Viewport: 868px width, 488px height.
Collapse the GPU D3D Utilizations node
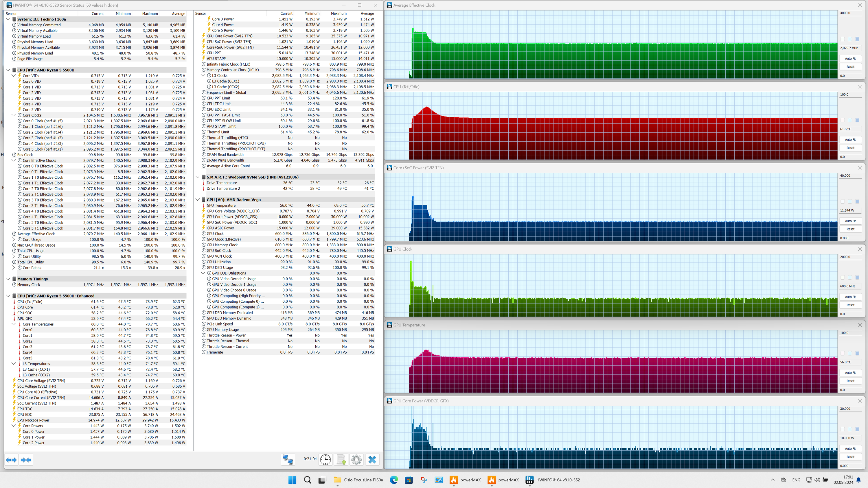pyautogui.click(x=203, y=273)
